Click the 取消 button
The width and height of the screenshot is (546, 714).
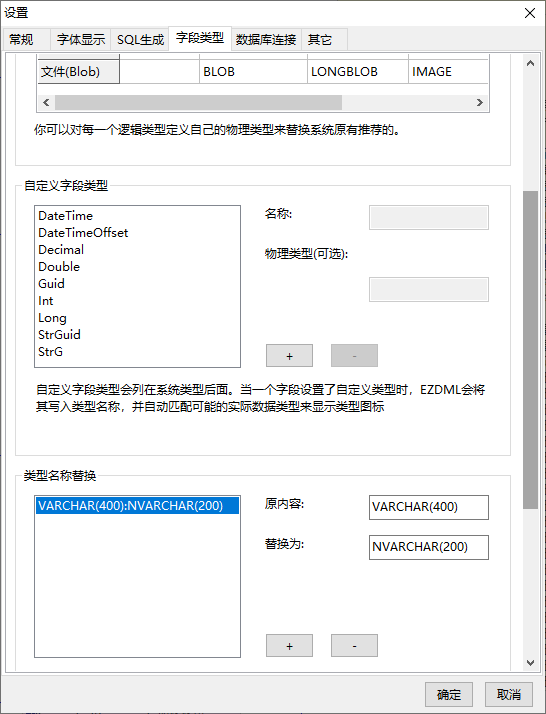pyautogui.click(x=509, y=694)
